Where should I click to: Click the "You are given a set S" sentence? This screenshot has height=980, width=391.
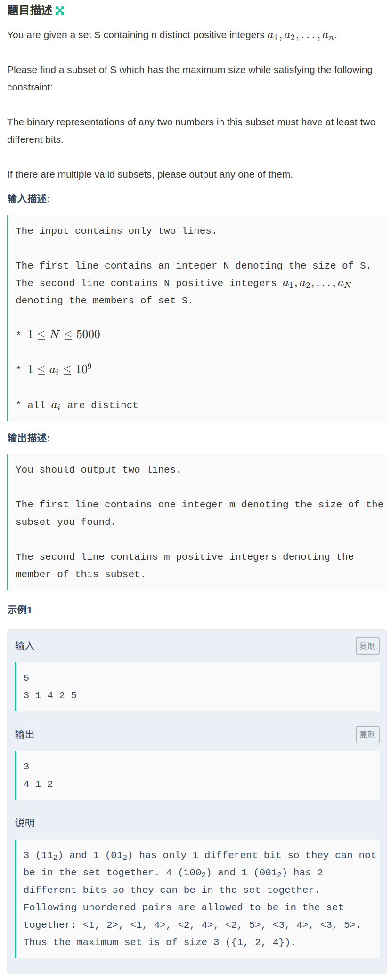click(x=172, y=35)
